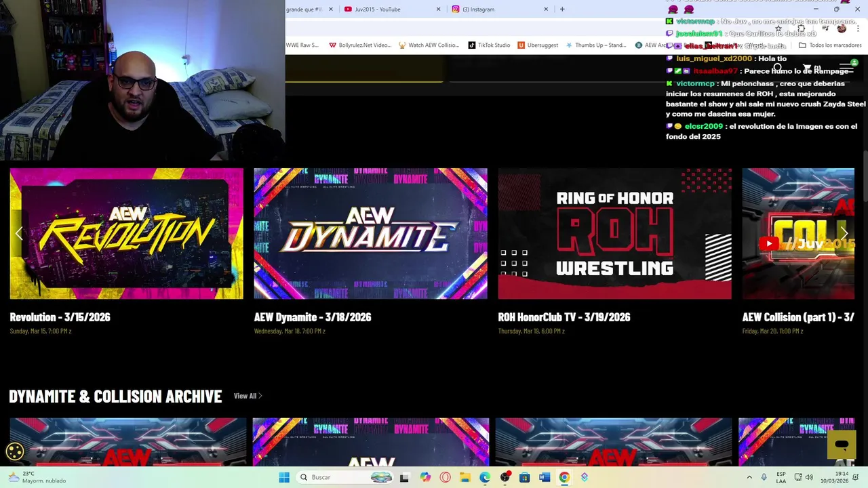Click the Buscar taskbar search field
This screenshot has width=868, height=488.
coord(346,477)
